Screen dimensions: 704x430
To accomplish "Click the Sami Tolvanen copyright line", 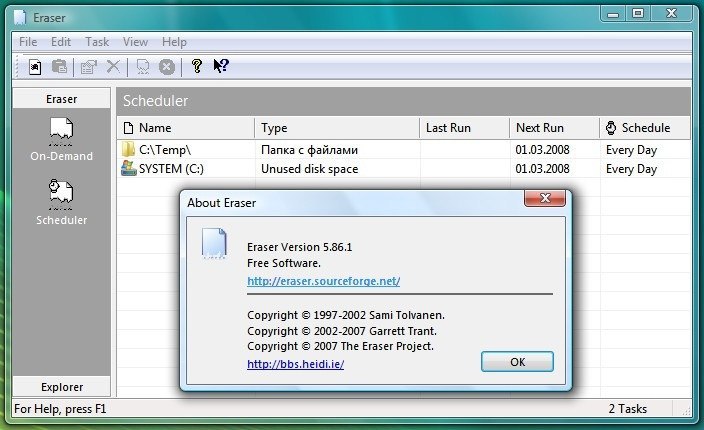I will pyautogui.click(x=346, y=315).
